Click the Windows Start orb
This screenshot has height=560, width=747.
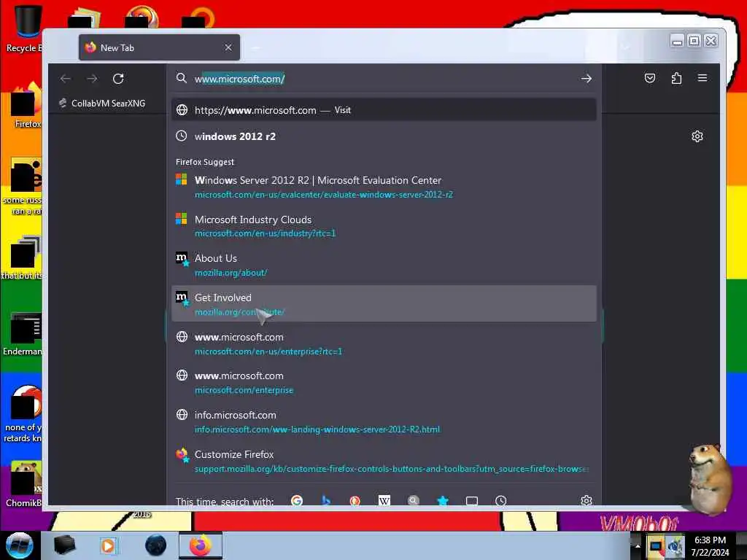[x=19, y=545]
